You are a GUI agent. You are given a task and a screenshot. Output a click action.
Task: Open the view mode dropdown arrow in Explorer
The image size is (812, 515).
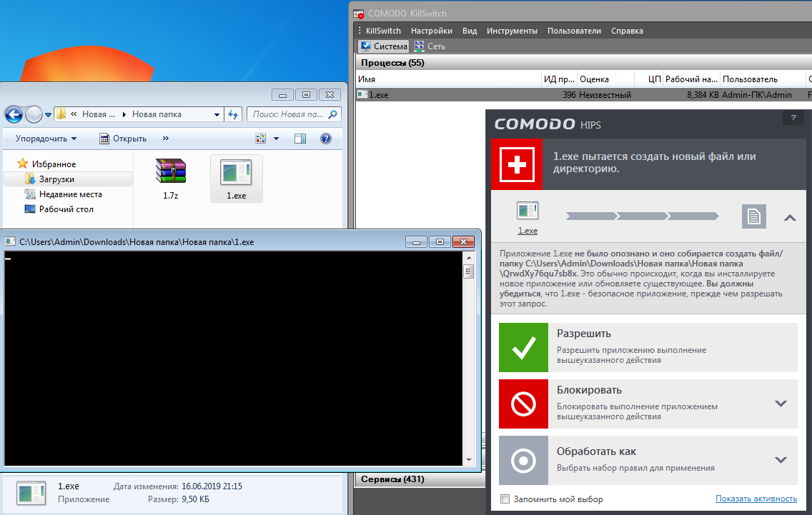coord(276,138)
